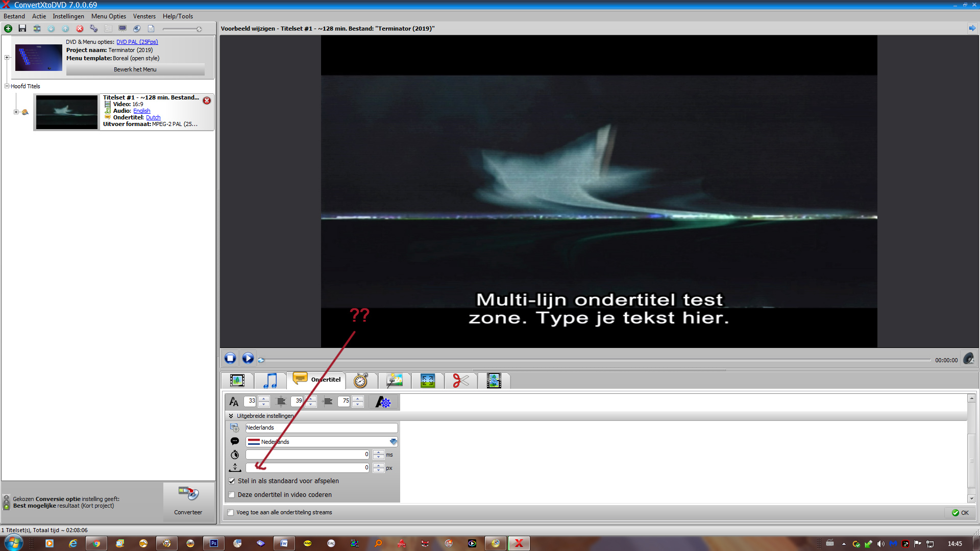This screenshot has width=980, height=551.
Task: Expand the Titelset #1 tree node
Action: pos(16,112)
